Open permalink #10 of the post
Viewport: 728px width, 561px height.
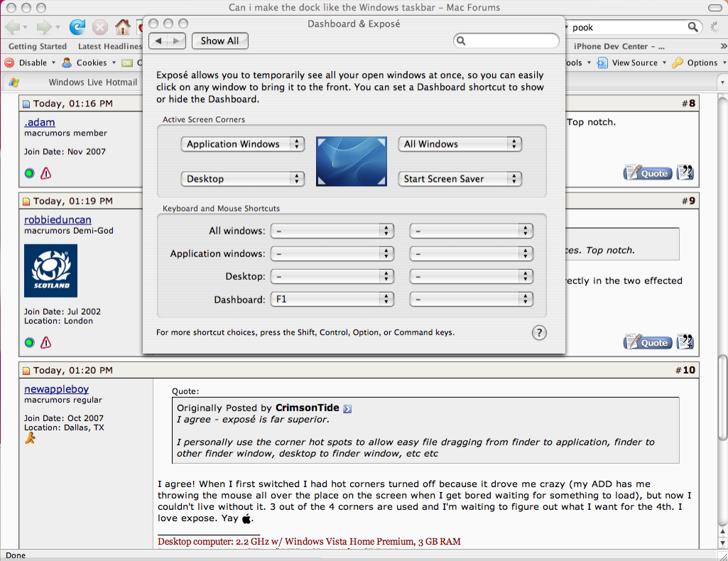689,370
